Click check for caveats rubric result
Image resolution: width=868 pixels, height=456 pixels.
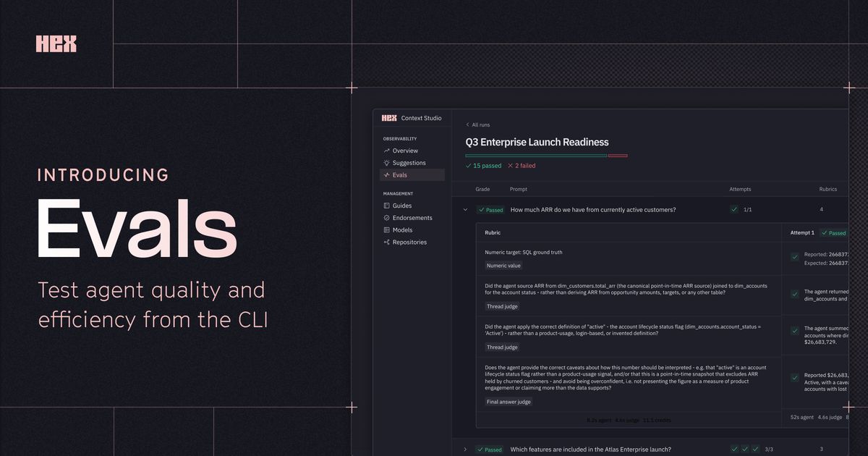point(795,377)
